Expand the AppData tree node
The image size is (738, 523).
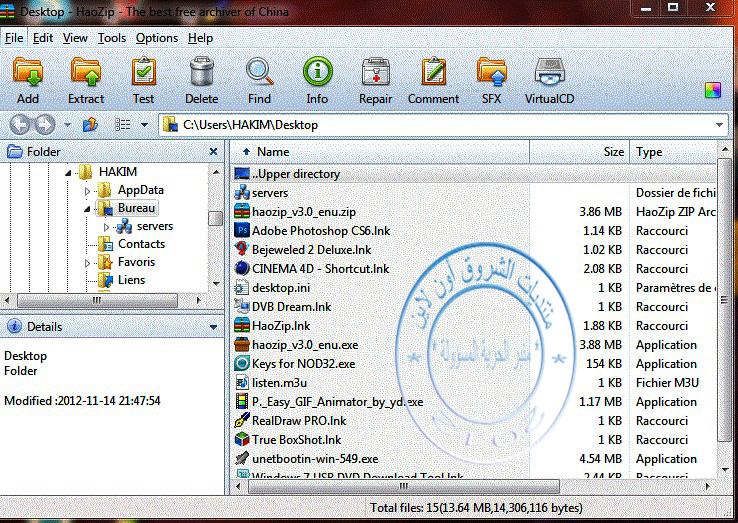point(88,190)
